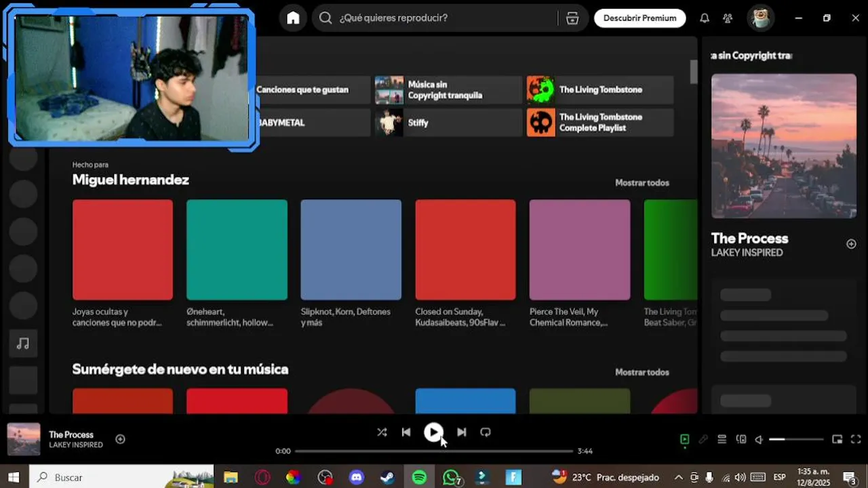Open The Process title in right panel
This screenshot has height=488, width=868.
point(749,239)
